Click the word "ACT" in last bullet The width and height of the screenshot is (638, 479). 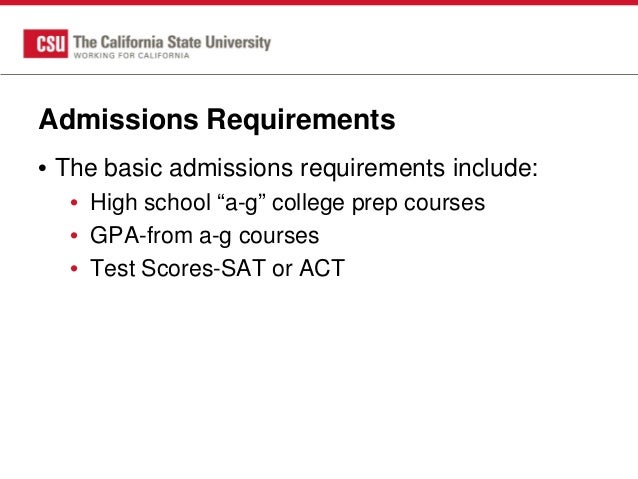pyautogui.click(x=322, y=268)
